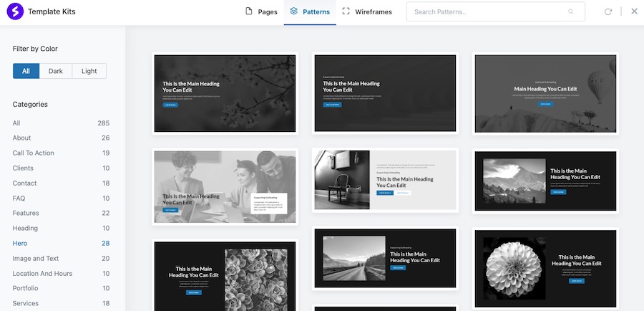644x311 pixels.
Task: Select the Hero category
Action: click(62, 243)
